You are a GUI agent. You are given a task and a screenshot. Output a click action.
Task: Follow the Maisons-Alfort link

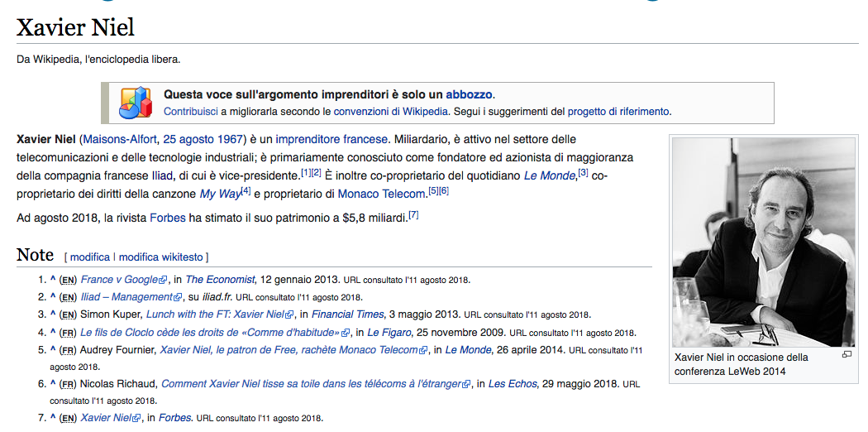[120, 139]
